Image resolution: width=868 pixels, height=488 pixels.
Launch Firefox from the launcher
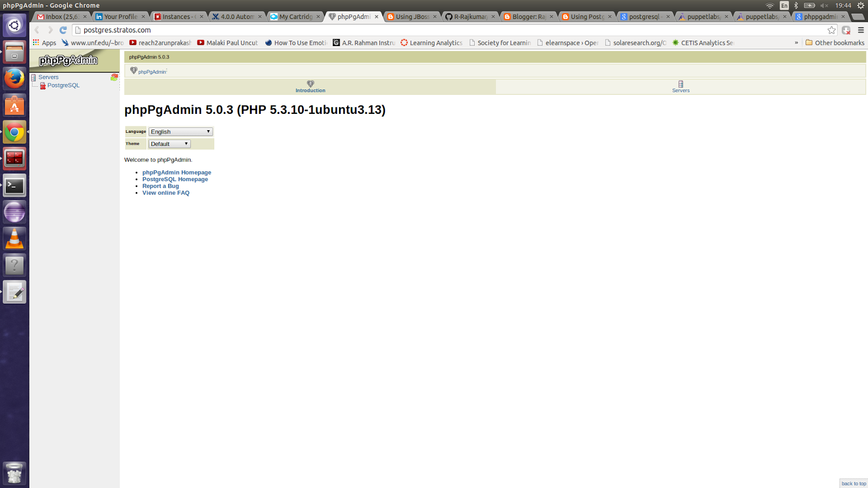pos(15,79)
